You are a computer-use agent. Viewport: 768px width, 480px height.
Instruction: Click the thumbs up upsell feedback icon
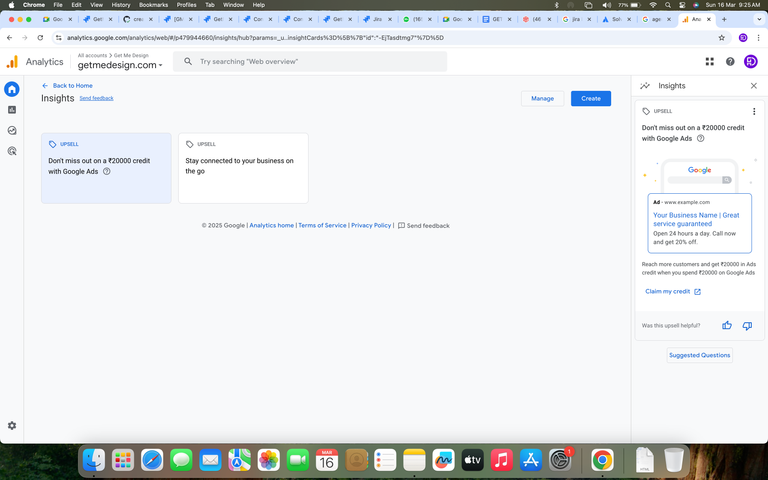726,325
